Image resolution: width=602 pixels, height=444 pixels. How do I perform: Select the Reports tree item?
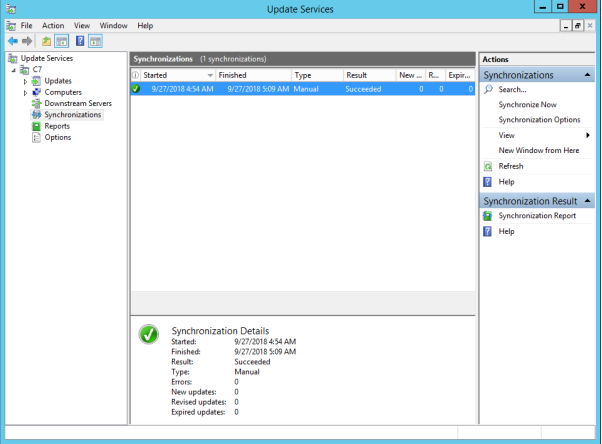coord(57,126)
